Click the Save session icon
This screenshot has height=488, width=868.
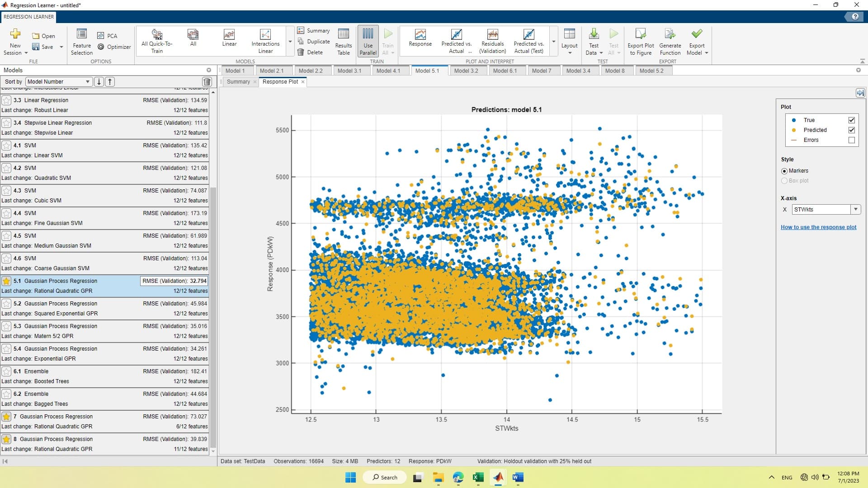pos(36,47)
